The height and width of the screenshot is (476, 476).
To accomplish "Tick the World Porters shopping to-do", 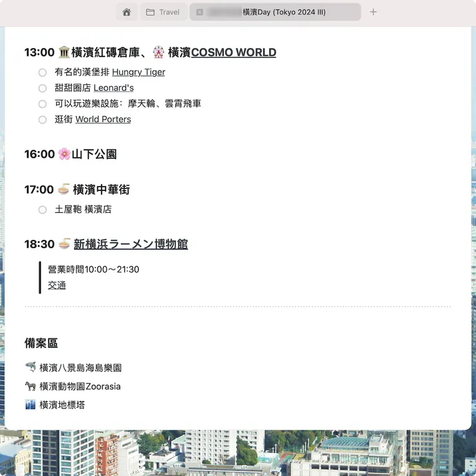I will 42,120.
